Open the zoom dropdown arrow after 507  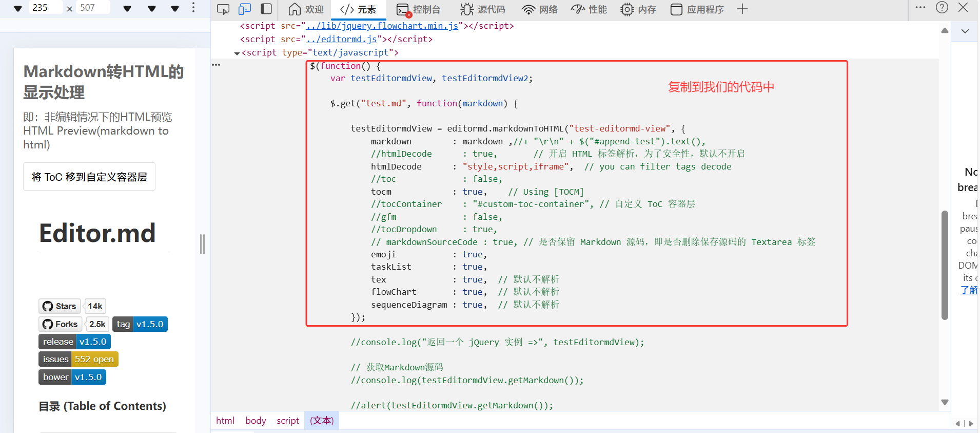(x=128, y=9)
